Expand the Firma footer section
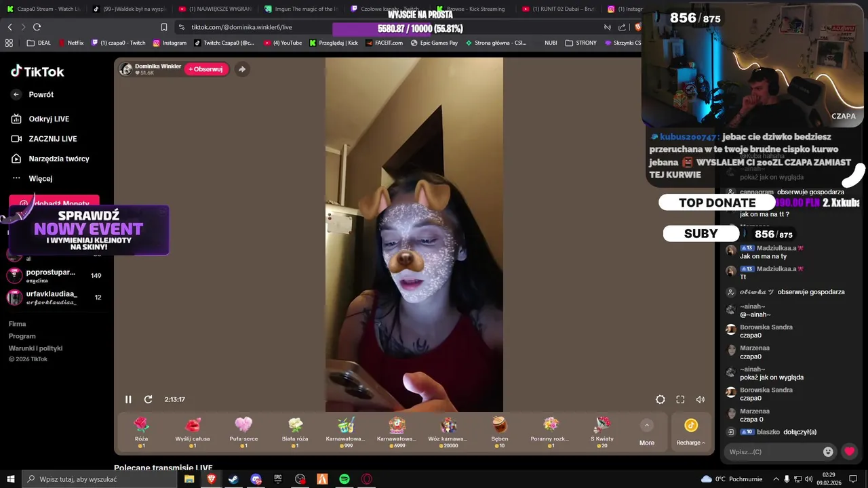The image size is (868, 488). (17, 324)
